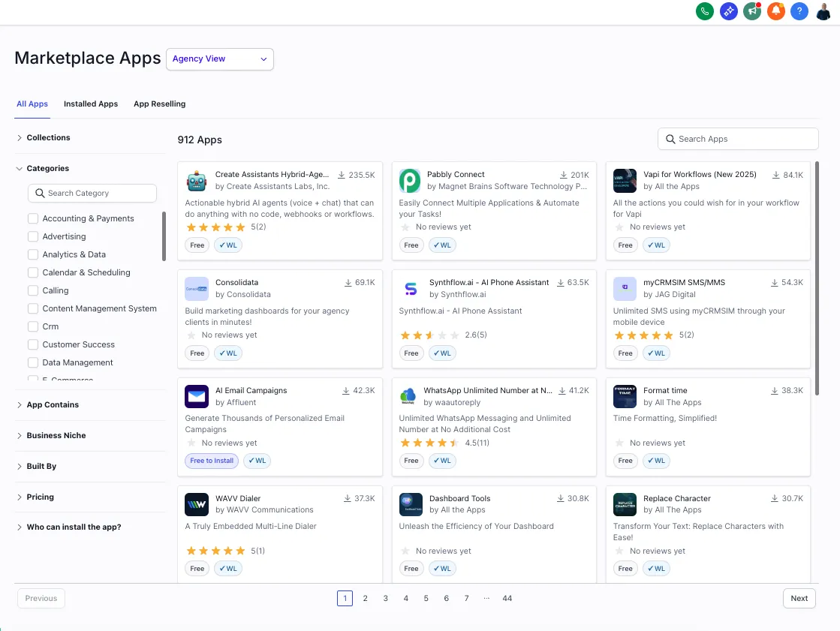The height and width of the screenshot is (631, 840).
Task: Click the Replace Character app icon
Action: pos(625,505)
